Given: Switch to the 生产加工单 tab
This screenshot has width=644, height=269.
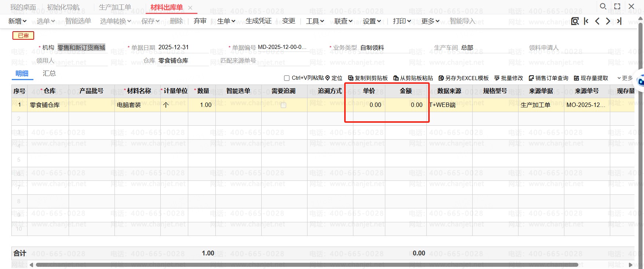Looking at the screenshot, I should coord(115,7).
